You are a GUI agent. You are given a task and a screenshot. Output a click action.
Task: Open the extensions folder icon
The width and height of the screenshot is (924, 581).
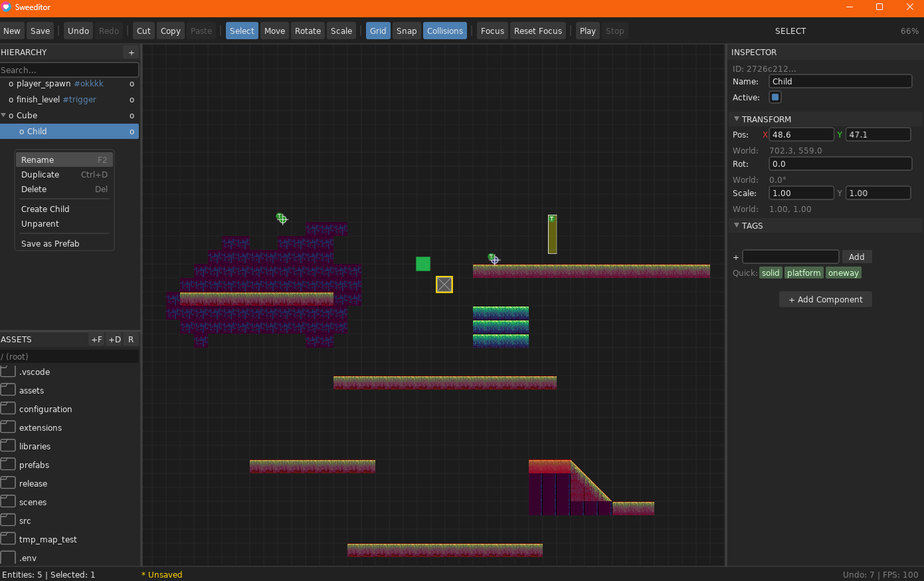8,427
